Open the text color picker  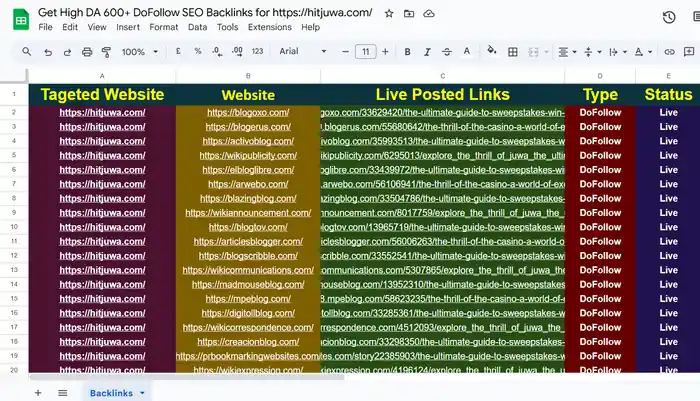[x=467, y=51]
